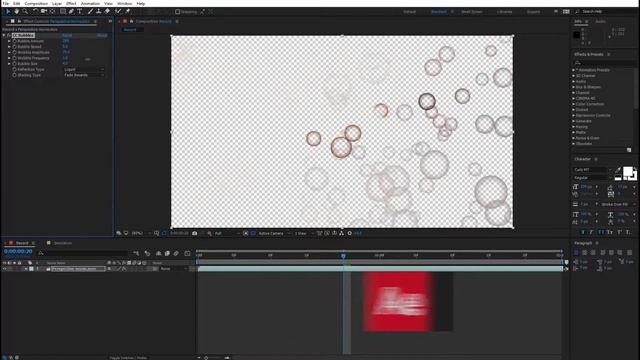This screenshot has height=360, width=640.
Task: Toggle the Bubble Size stopwatch
Action: click(14, 64)
